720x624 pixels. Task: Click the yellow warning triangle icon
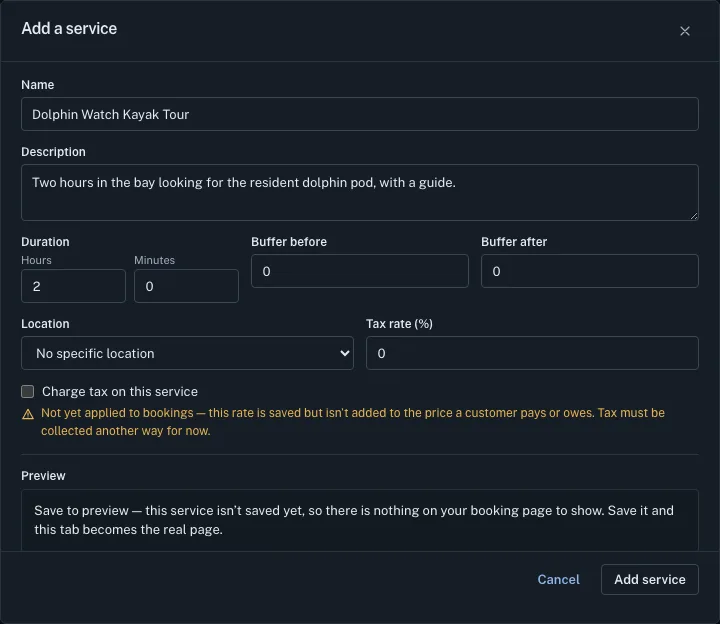(28, 414)
